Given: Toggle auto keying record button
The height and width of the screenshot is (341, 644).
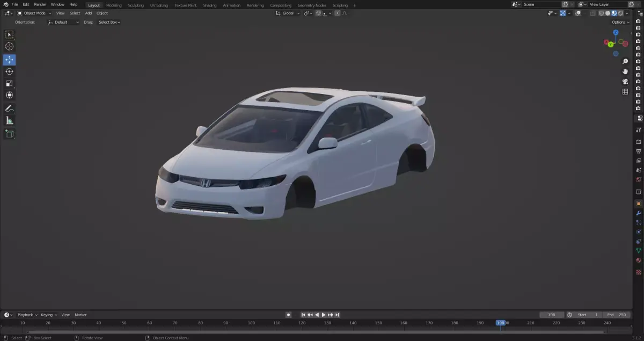Looking at the screenshot, I should click(289, 315).
